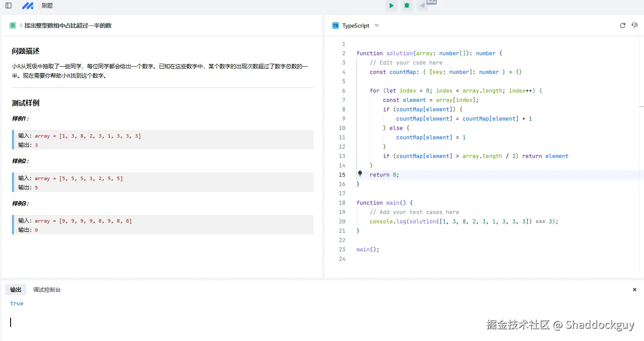Click the TypeScript language icon
The width and height of the screenshot is (644, 341).
tap(336, 25)
